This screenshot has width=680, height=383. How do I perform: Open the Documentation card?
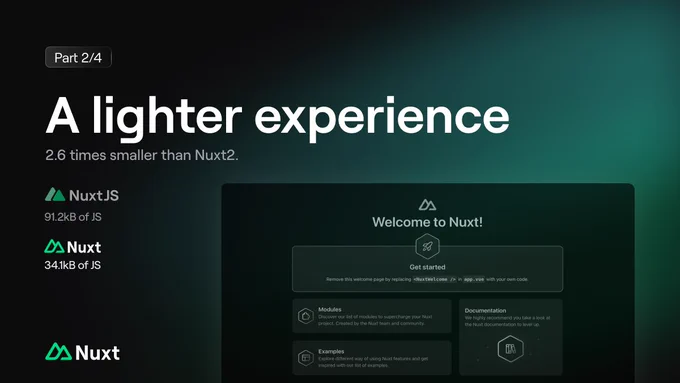[x=511, y=337]
